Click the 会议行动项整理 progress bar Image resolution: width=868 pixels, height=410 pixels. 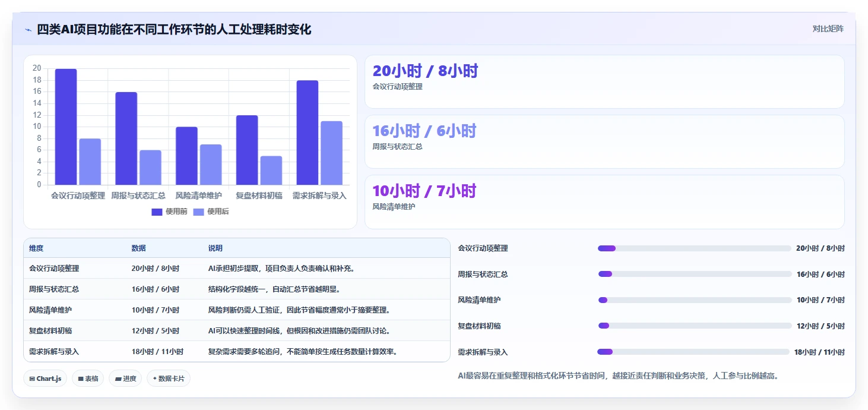(x=694, y=248)
